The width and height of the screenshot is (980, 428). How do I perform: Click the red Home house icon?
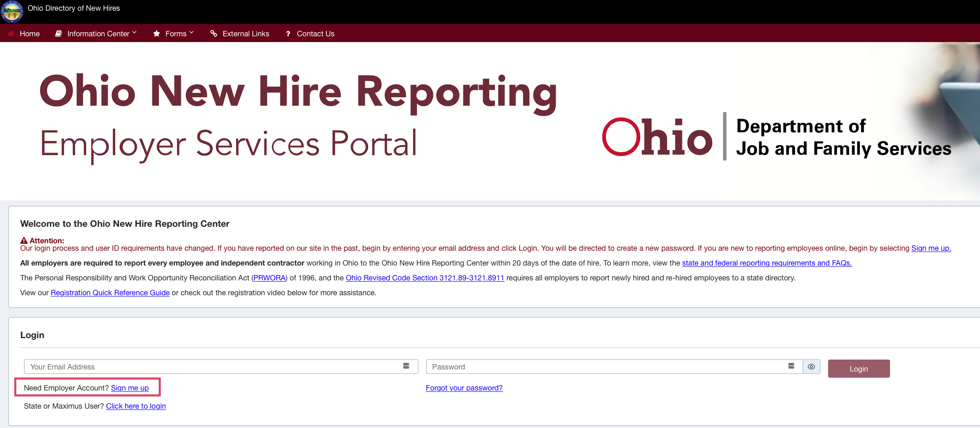tap(11, 33)
